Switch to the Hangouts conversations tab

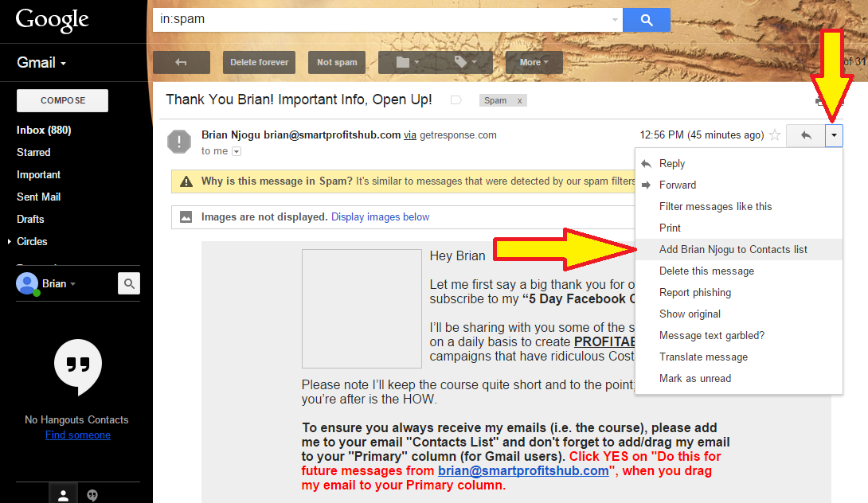(92, 494)
